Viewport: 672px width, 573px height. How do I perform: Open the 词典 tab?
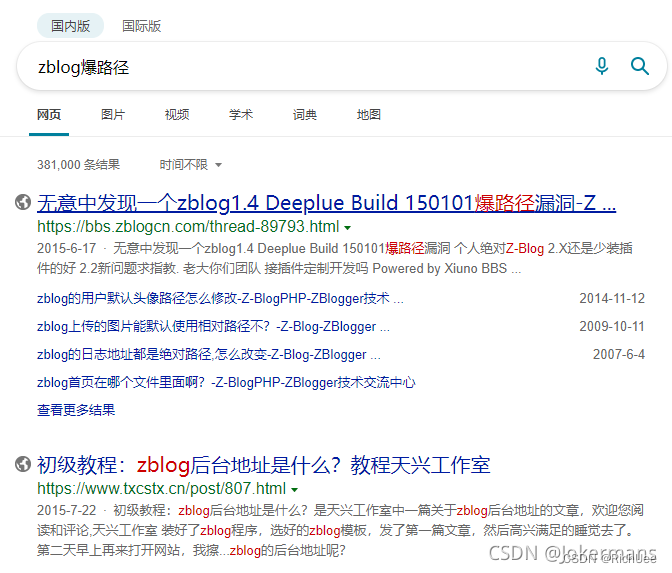click(x=305, y=114)
